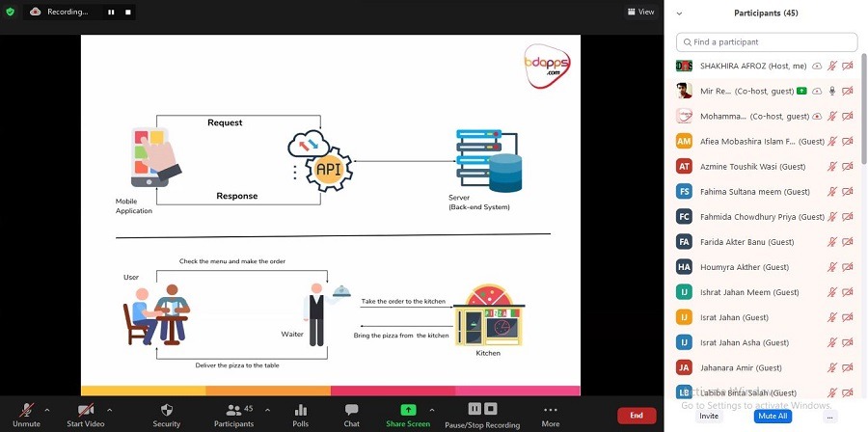Click the Invite button

tap(709, 416)
